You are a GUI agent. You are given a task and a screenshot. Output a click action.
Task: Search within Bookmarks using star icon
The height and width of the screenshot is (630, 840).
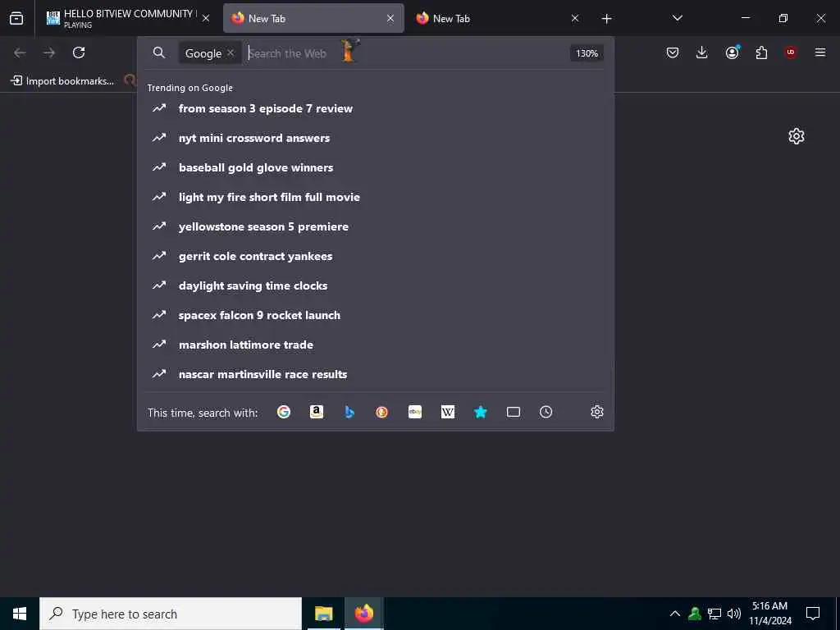pos(481,412)
